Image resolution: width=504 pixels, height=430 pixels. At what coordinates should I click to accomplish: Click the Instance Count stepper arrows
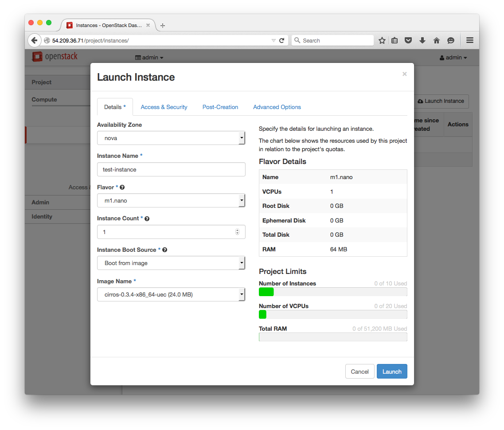click(237, 232)
